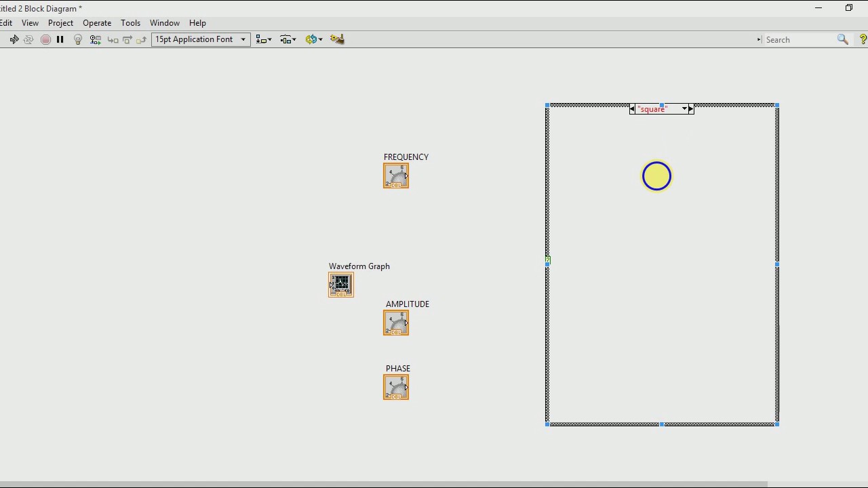Go to previous case with left arrow
The width and height of the screenshot is (868, 488).
click(x=632, y=109)
